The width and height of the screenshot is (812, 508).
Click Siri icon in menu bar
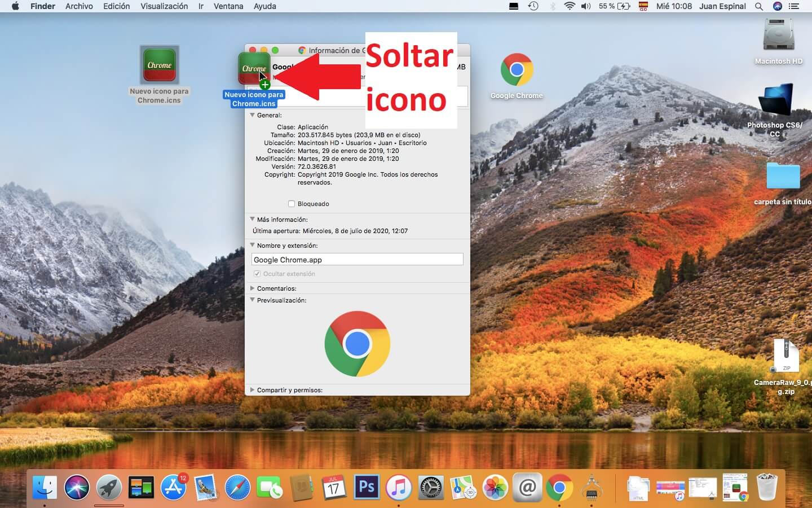(778, 6)
